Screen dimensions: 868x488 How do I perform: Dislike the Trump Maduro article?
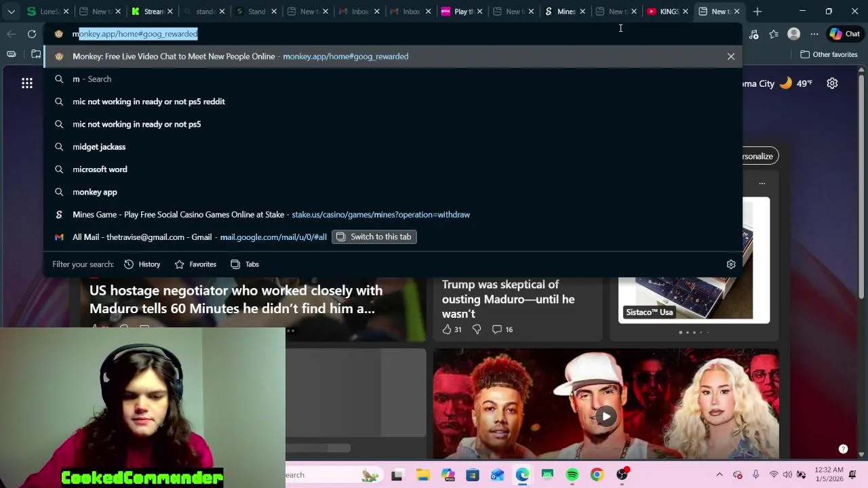477,329
